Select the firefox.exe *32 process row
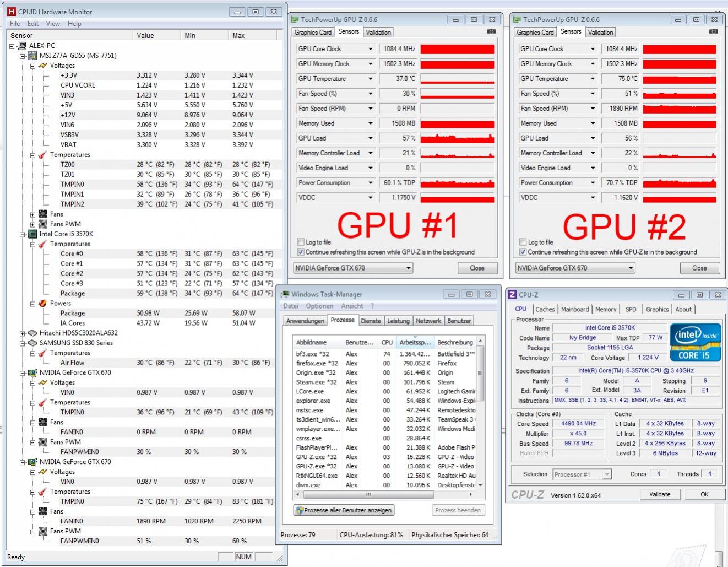 (x=385, y=363)
